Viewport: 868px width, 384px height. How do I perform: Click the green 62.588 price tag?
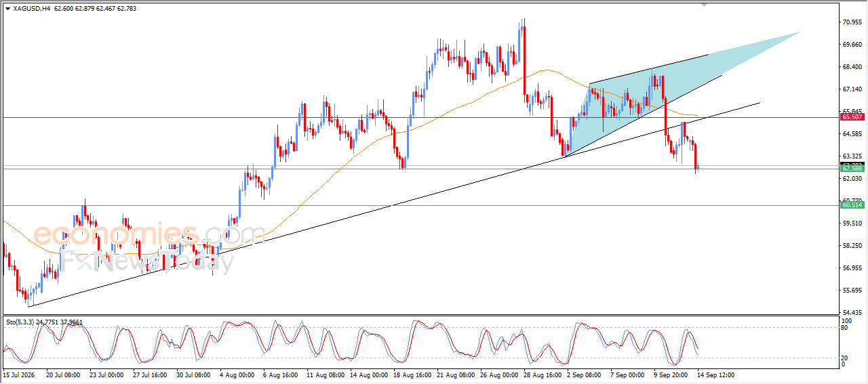click(x=852, y=167)
